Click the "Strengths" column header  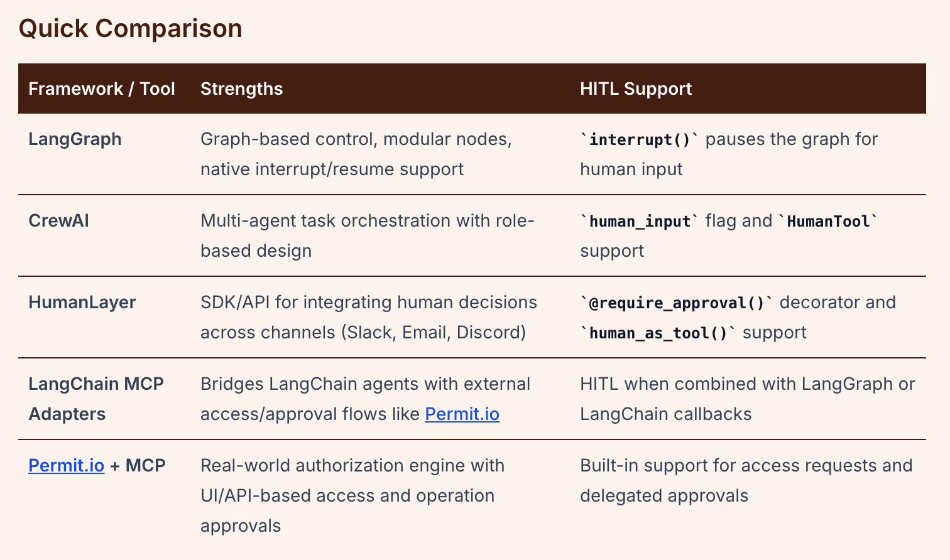pos(241,89)
